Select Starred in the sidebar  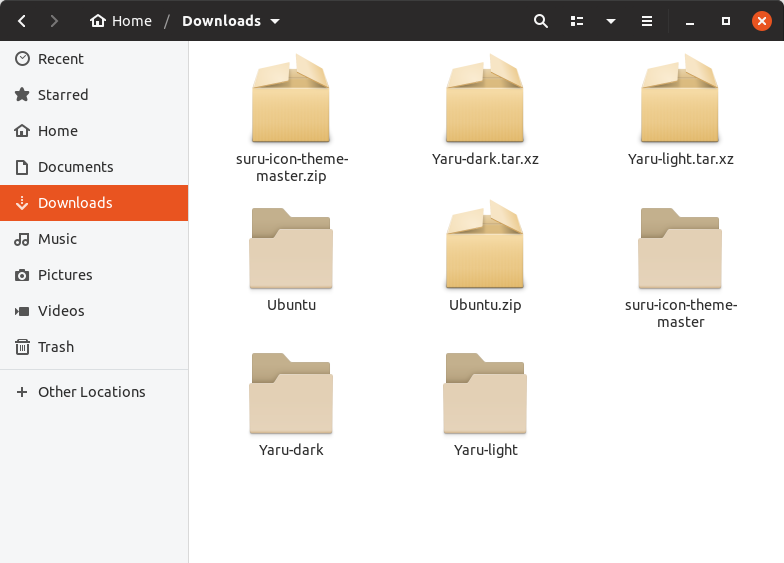[x=62, y=95]
